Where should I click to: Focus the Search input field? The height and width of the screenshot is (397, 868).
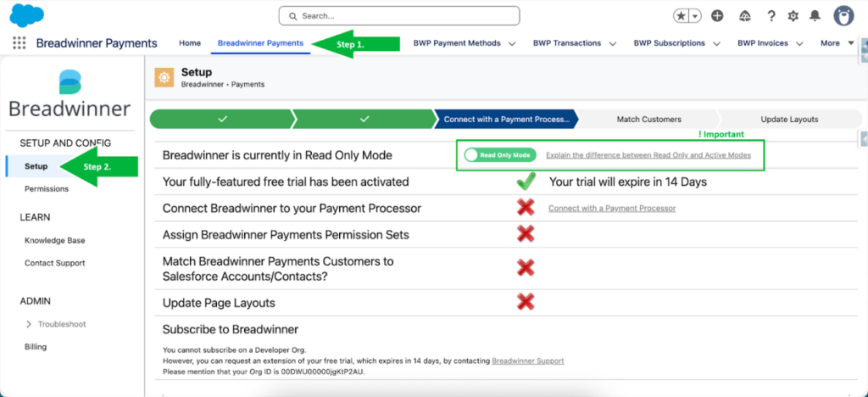(x=399, y=16)
